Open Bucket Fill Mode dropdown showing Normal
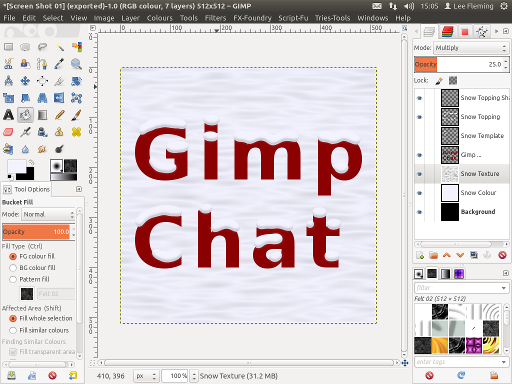 [48, 214]
